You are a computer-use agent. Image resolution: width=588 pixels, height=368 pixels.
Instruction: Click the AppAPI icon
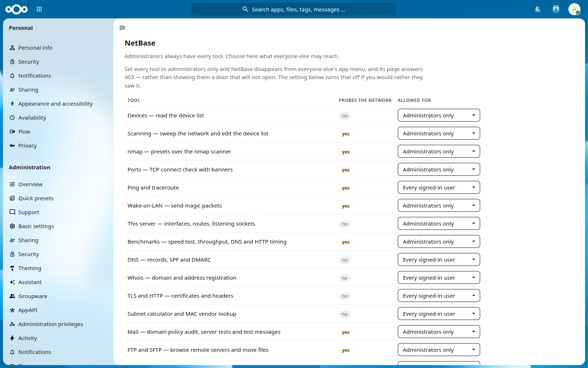click(12, 310)
